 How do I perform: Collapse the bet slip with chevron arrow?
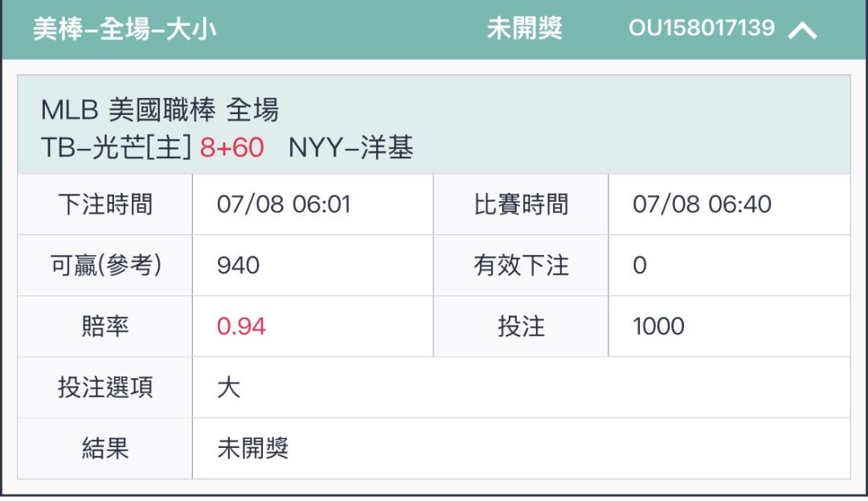(x=802, y=29)
